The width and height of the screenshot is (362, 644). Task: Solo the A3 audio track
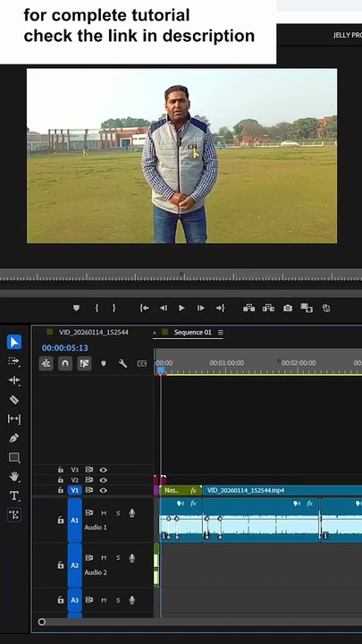118,600
